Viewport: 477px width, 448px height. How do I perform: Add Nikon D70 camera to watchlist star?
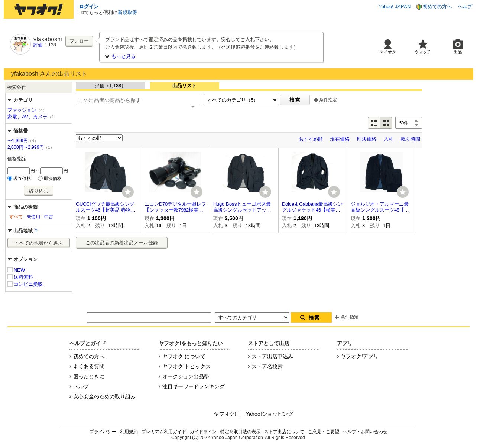coord(197,192)
